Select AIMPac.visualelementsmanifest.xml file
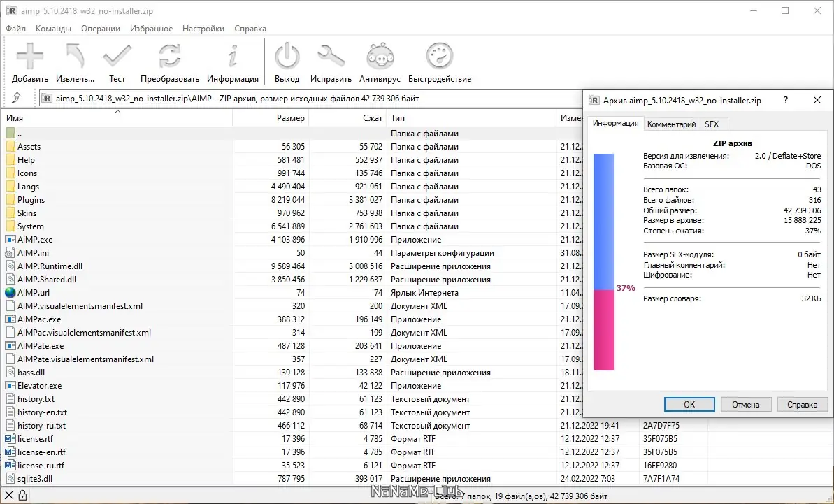Image resolution: width=834 pixels, height=504 pixels. coord(84,333)
